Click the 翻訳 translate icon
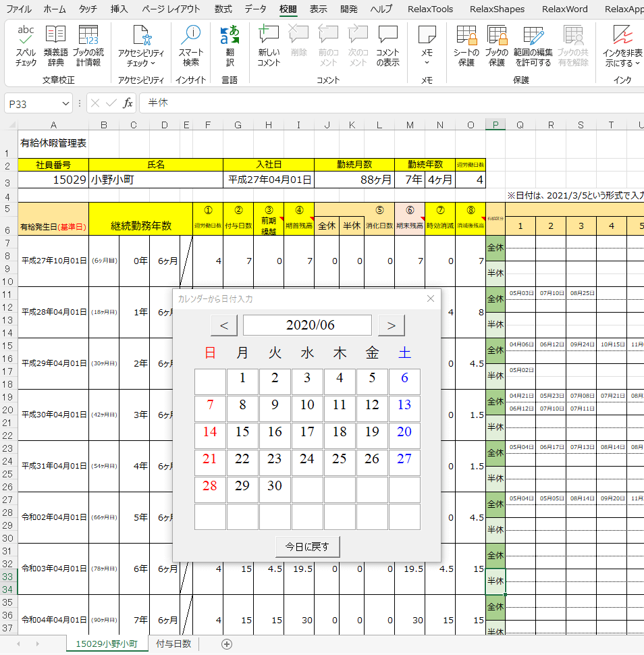The width and height of the screenshot is (644, 655). [230, 45]
